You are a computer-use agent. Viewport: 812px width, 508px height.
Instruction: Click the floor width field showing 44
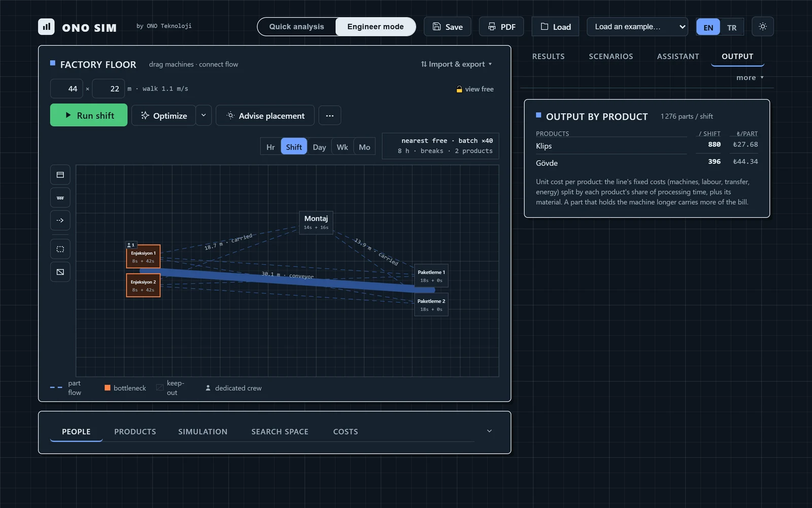pos(66,89)
